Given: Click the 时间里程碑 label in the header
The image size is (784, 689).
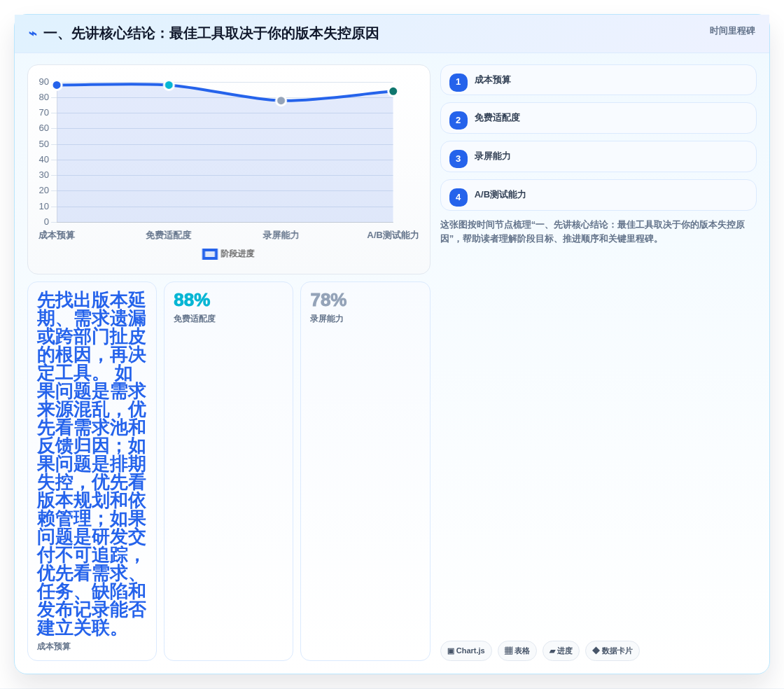Looking at the screenshot, I should [732, 31].
